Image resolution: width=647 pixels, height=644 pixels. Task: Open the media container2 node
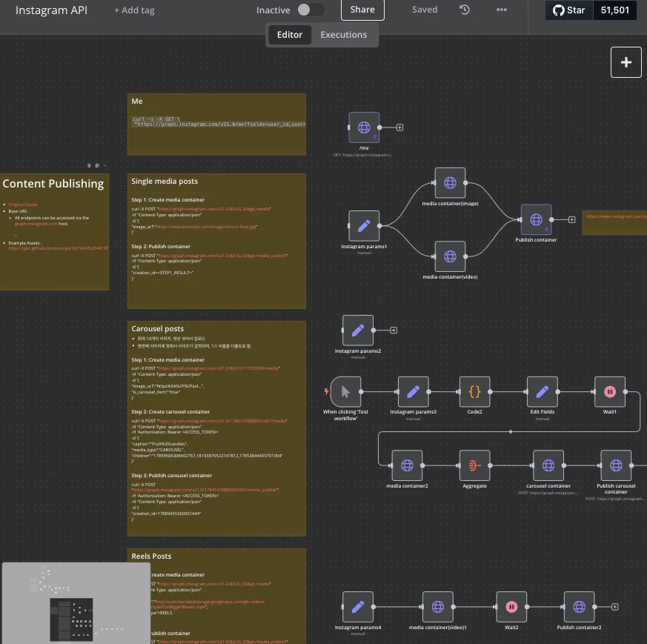click(x=408, y=465)
